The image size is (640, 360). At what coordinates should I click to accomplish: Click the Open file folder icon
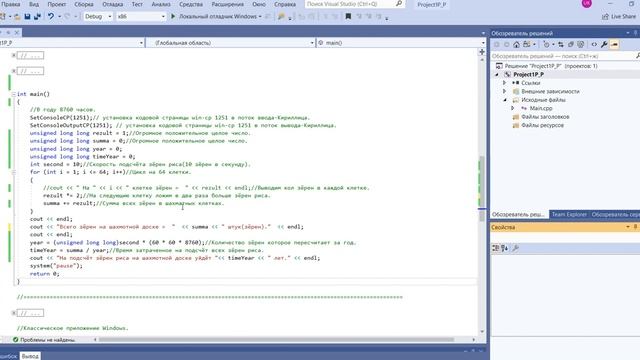(x=17, y=17)
